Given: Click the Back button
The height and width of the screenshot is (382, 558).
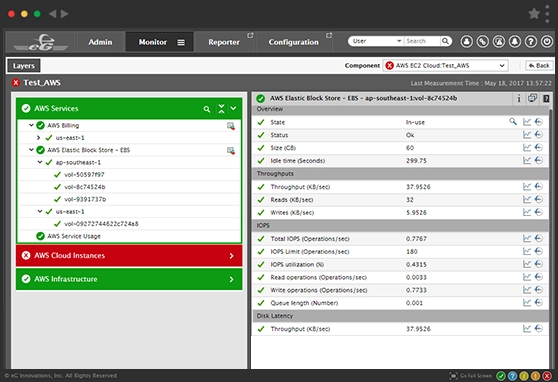Looking at the screenshot, I should 539,66.
